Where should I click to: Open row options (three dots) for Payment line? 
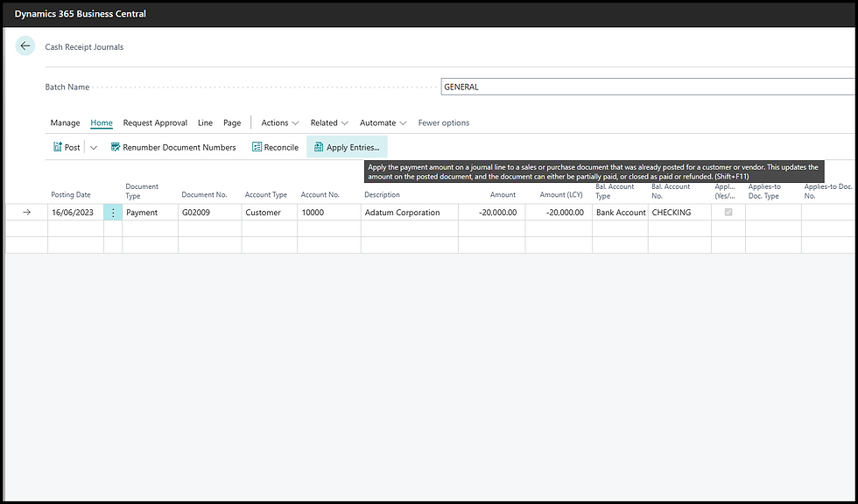tap(113, 213)
